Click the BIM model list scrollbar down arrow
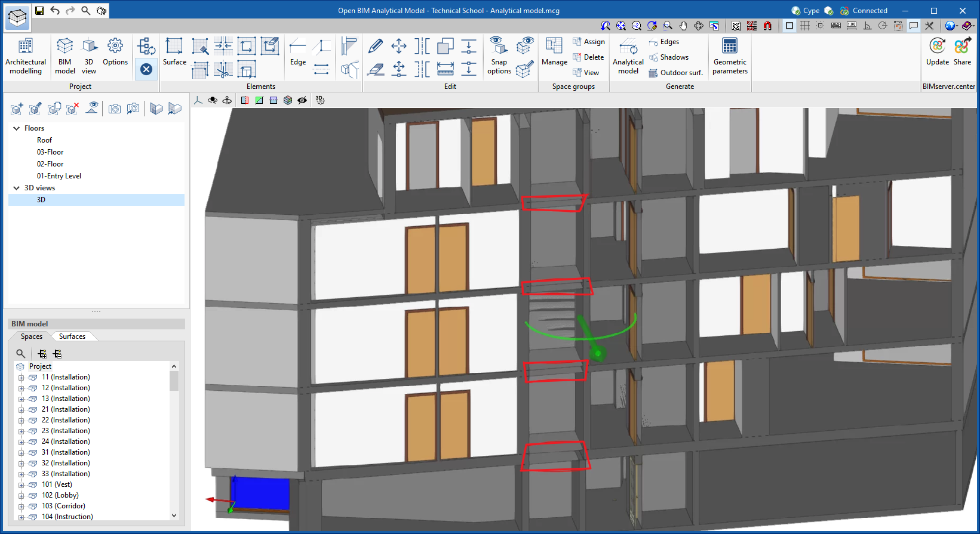The width and height of the screenshot is (980, 534). [174, 516]
